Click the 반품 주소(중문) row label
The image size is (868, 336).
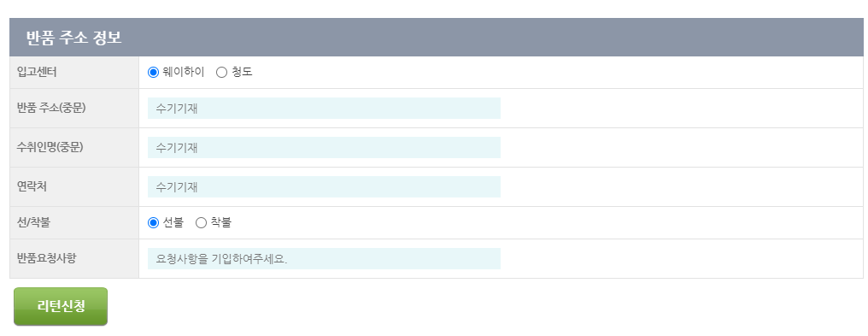(51, 108)
